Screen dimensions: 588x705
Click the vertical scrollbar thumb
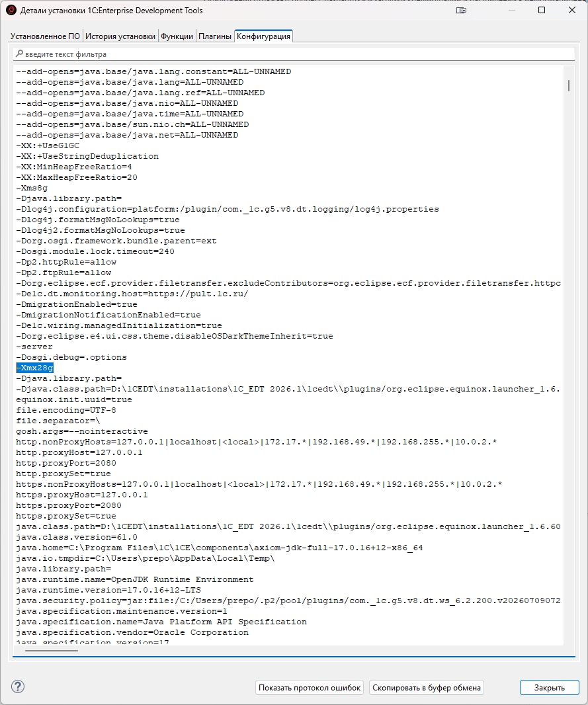pos(569,85)
